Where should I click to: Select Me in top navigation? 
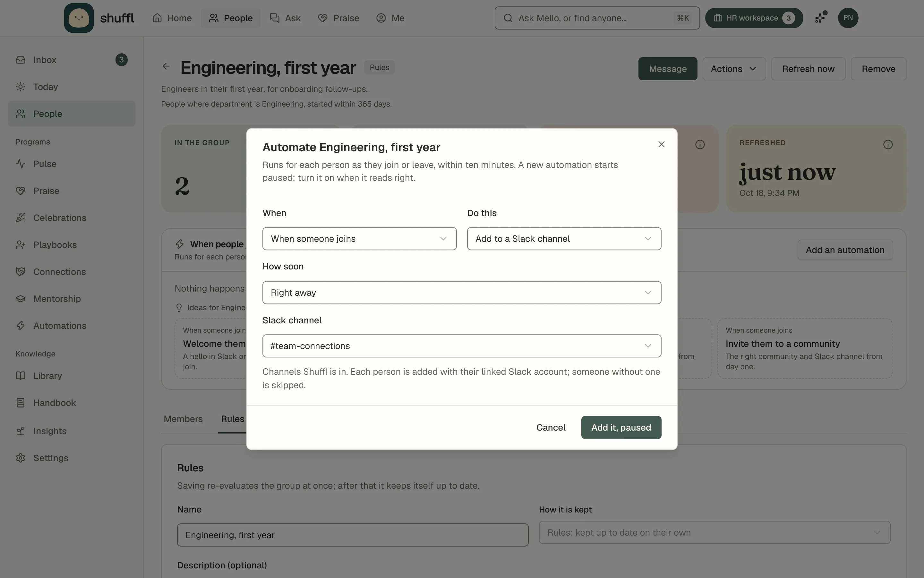tap(390, 18)
